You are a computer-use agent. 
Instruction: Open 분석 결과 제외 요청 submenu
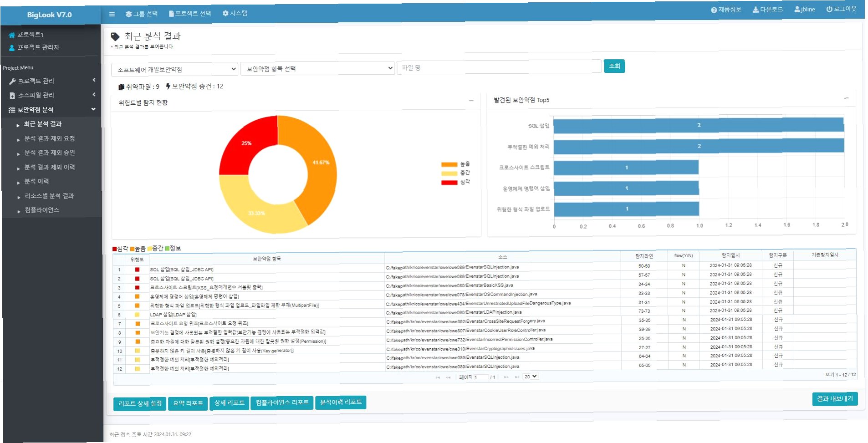click(x=50, y=138)
